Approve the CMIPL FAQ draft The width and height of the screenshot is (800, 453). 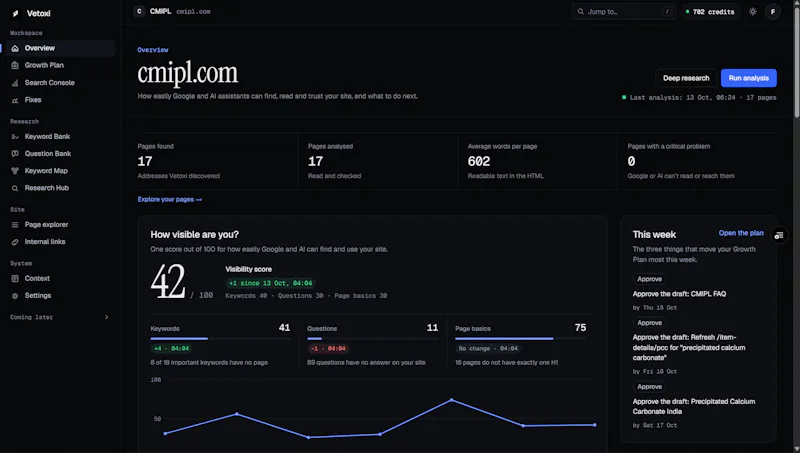[649, 279]
